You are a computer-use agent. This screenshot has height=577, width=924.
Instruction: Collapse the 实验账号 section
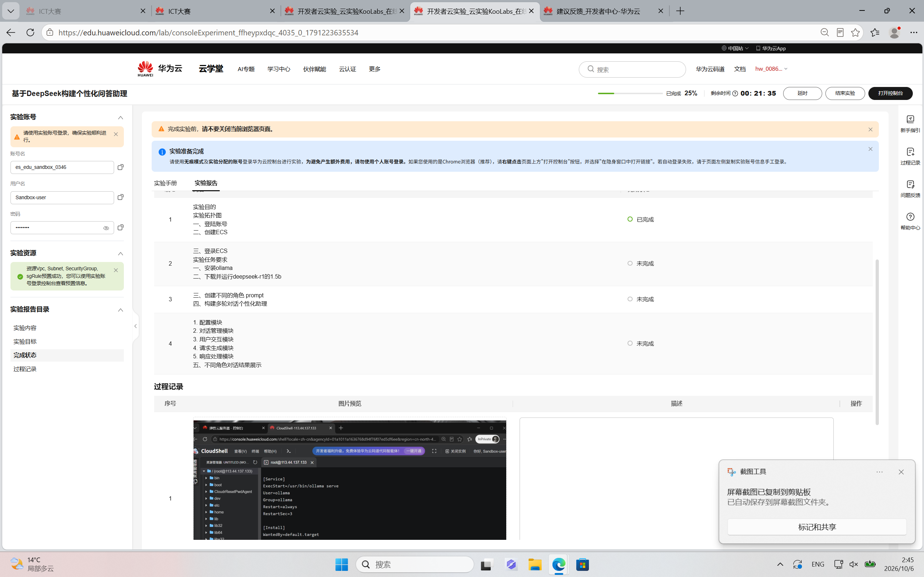tap(120, 117)
